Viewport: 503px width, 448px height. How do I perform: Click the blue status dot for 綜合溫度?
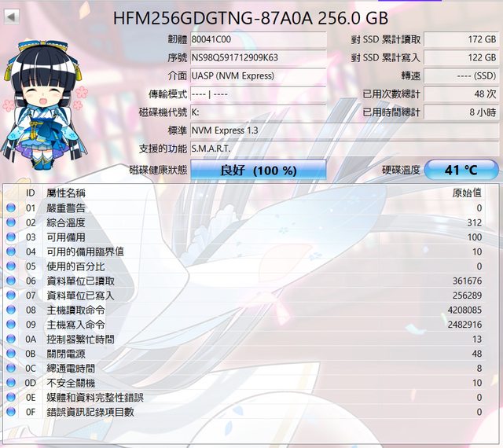point(11,222)
